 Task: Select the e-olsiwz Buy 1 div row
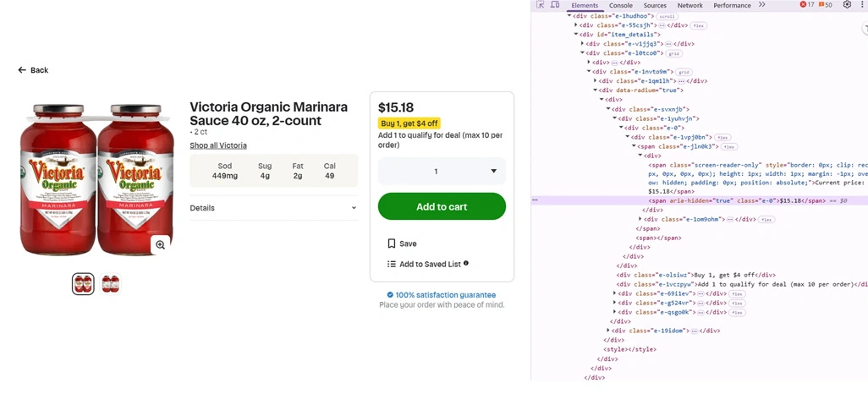point(696,275)
